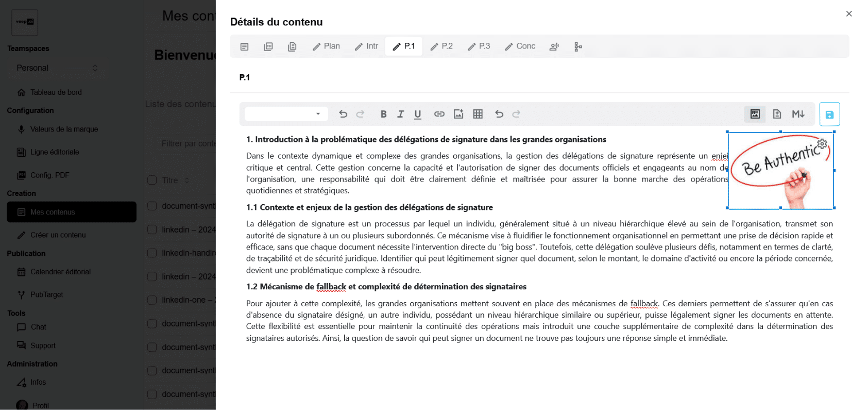Screen dimensions: 868x412
Task: Open the document export icon tab
Action: pyautogui.click(x=292, y=46)
